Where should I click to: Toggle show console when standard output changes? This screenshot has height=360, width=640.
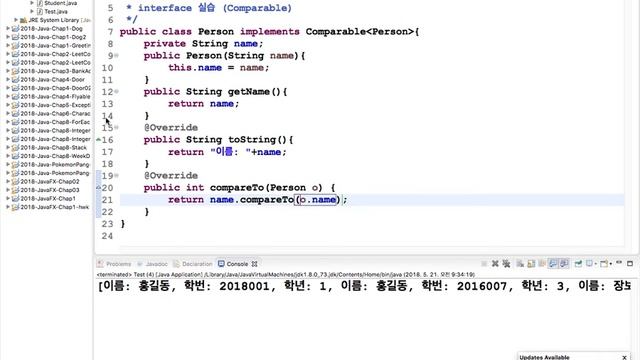pyautogui.click(x=553, y=264)
